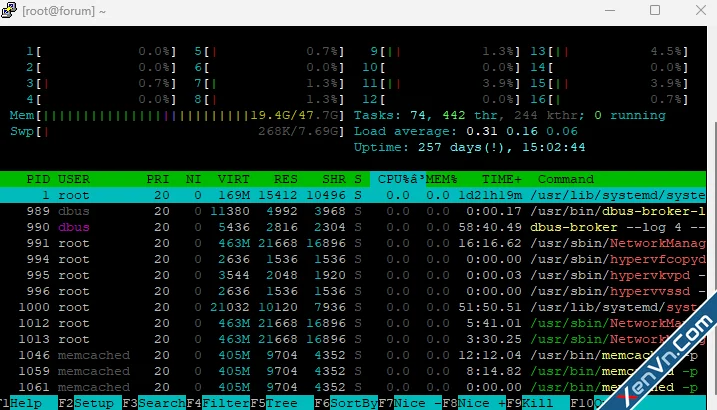Sort by RES column header

click(286, 179)
